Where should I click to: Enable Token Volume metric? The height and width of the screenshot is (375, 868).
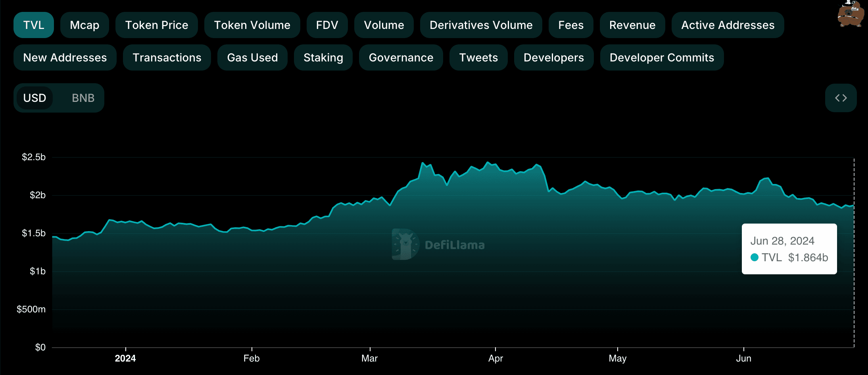pyautogui.click(x=252, y=25)
